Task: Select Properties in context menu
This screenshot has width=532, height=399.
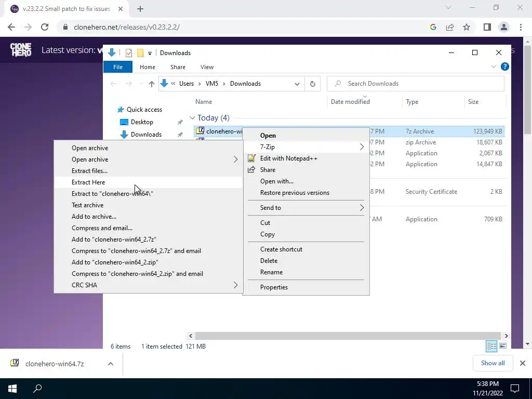Action: tap(306, 287)
